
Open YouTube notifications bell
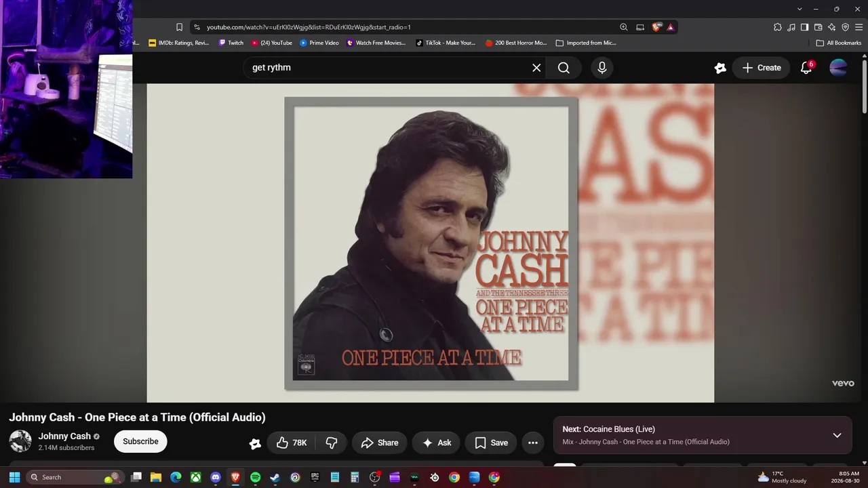[806, 68]
